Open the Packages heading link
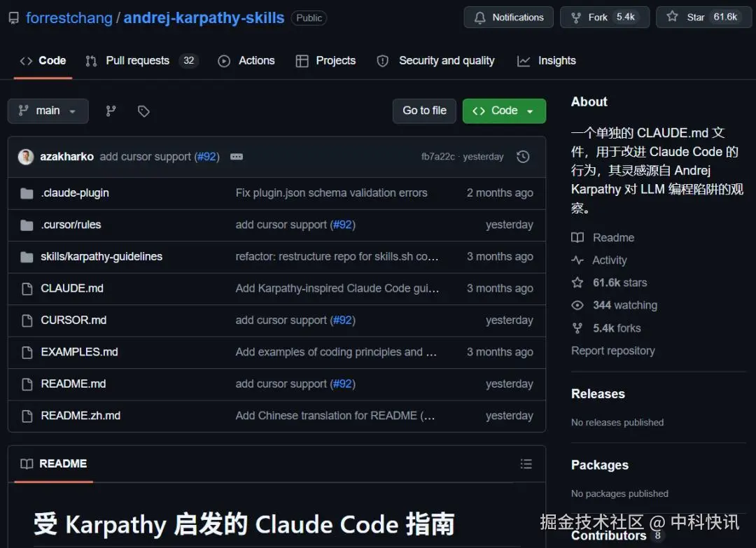The height and width of the screenshot is (548, 756). 600,465
